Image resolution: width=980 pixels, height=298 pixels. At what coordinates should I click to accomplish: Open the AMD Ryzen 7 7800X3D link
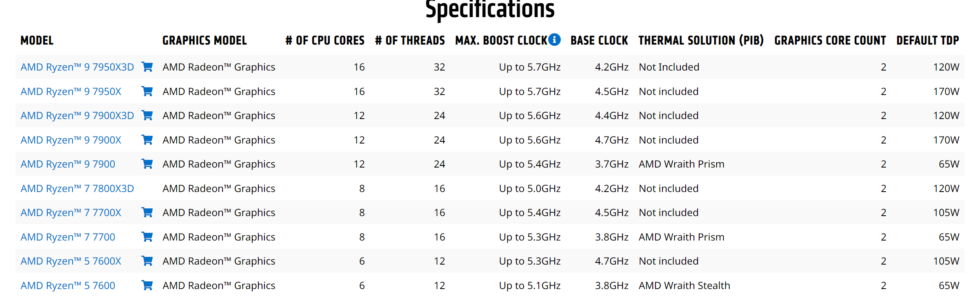(x=77, y=188)
